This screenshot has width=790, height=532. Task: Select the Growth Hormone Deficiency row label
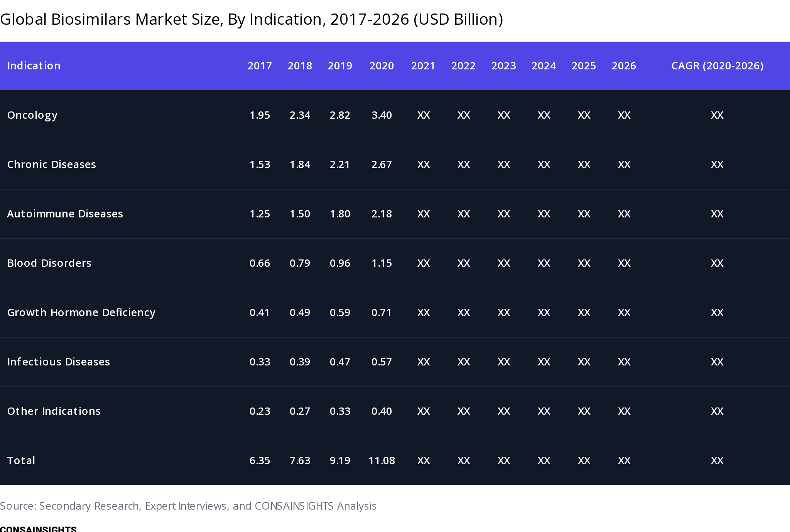coord(81,313)
